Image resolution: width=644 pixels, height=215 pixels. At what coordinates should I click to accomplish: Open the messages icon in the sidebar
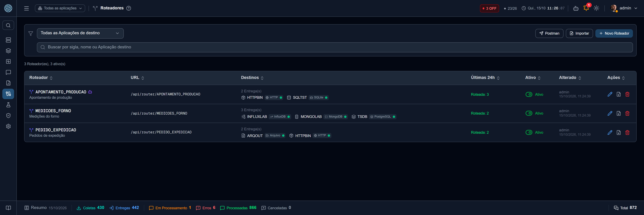8,72
